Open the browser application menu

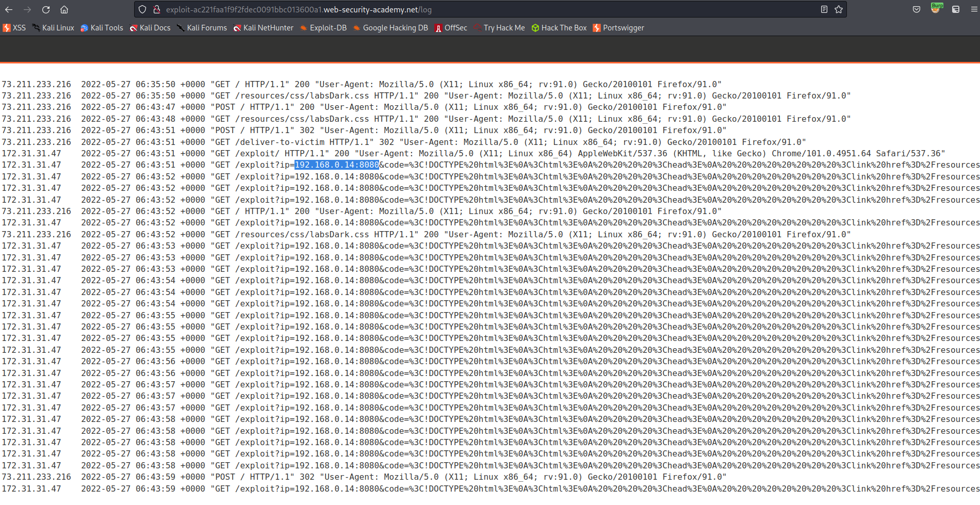(x=974, y=9)
